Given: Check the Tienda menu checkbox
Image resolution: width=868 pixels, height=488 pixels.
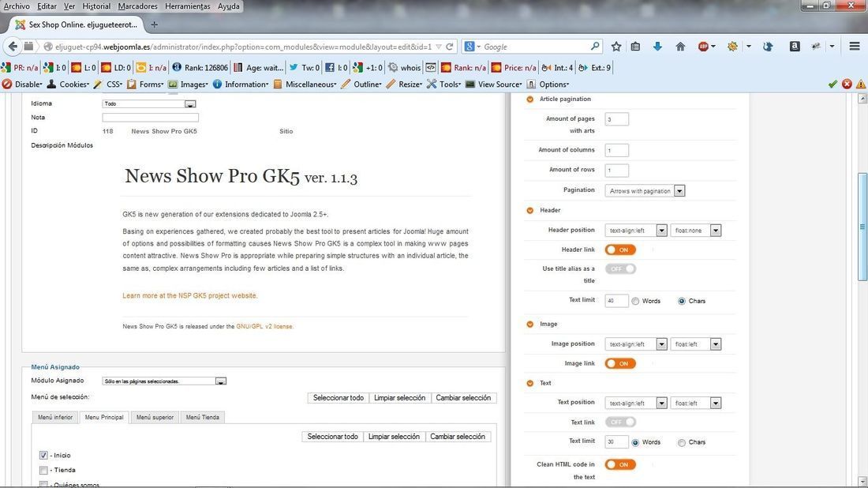Looking at the screenshot, I should click(x=43, y=471).
